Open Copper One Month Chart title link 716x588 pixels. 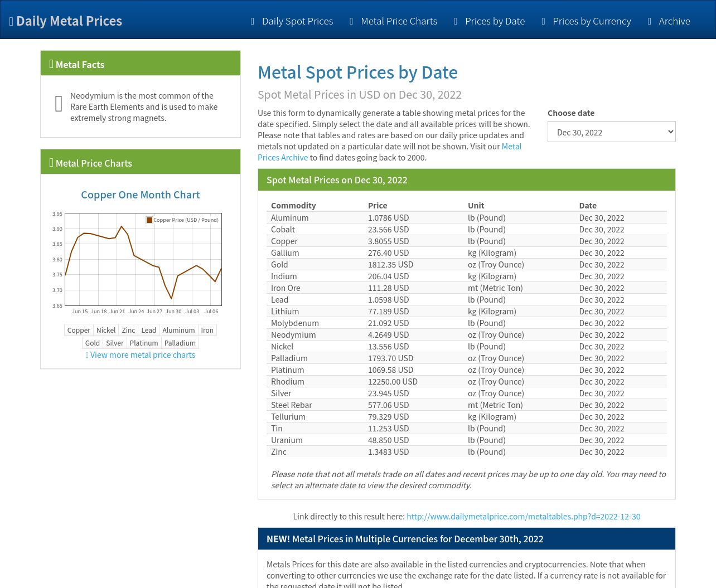(x=141, y=195)
